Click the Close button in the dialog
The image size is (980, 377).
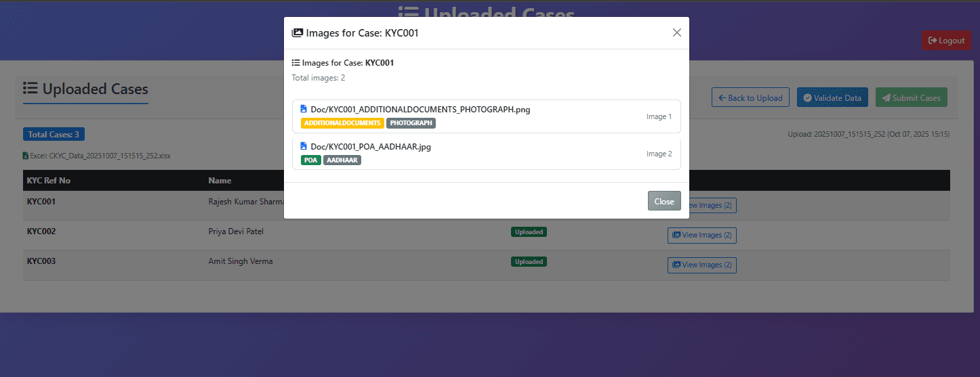(x=664, y=201)
